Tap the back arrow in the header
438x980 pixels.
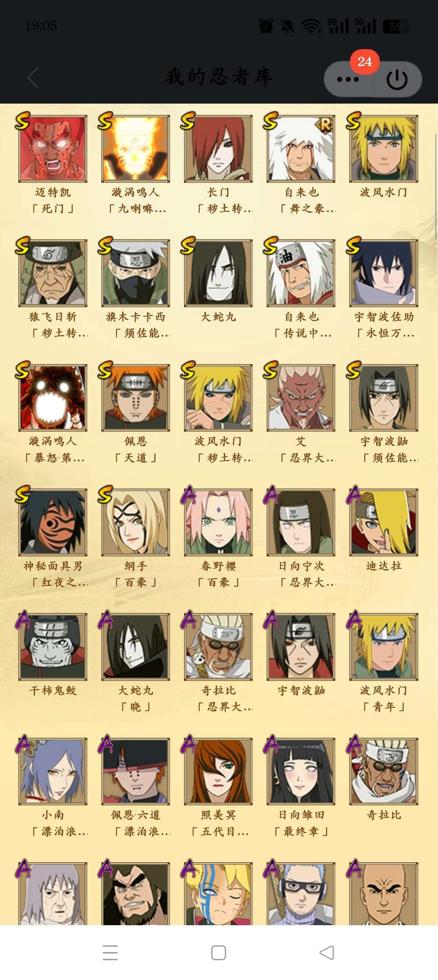tap(33, 78)
